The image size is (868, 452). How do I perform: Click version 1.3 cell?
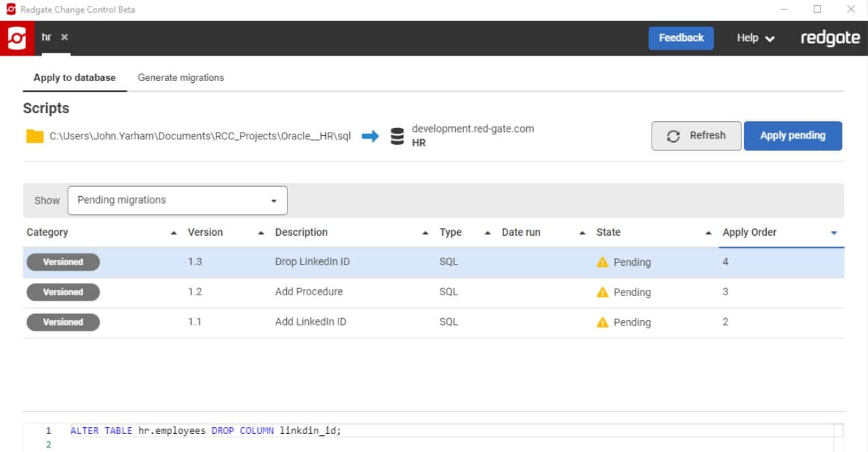click(x=195, y=262)
